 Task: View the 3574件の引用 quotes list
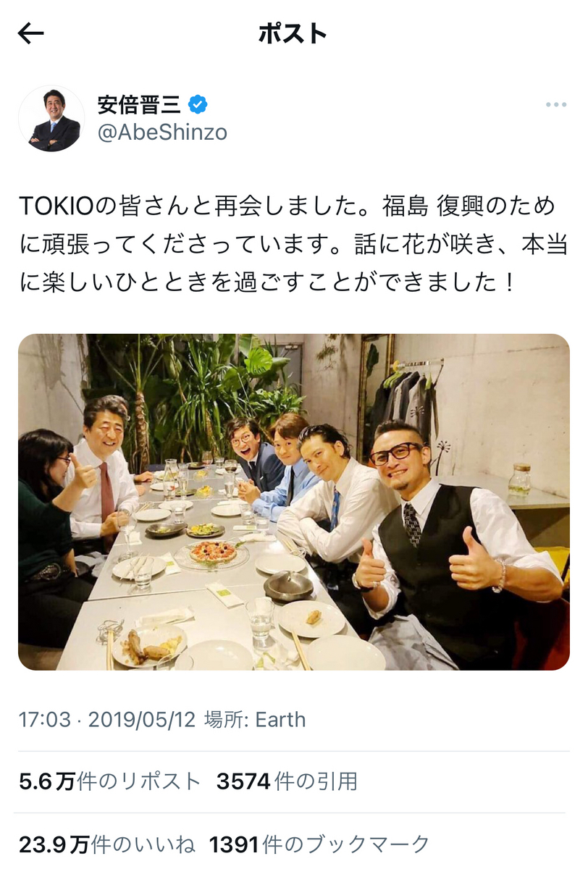point(287,781)
